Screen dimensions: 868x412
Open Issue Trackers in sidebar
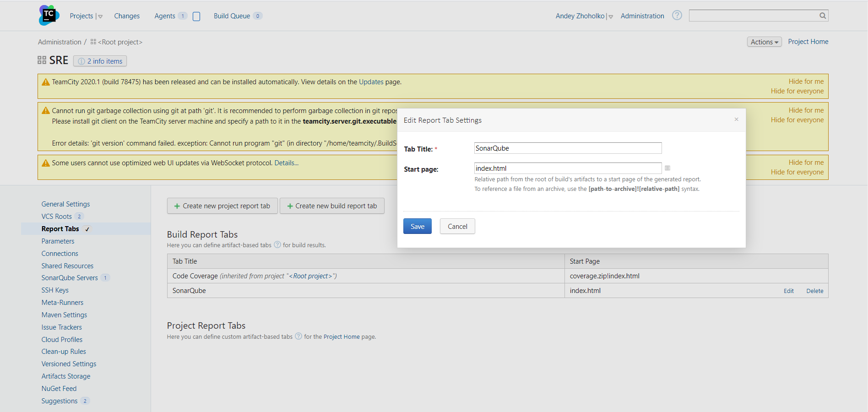point(62,327)
